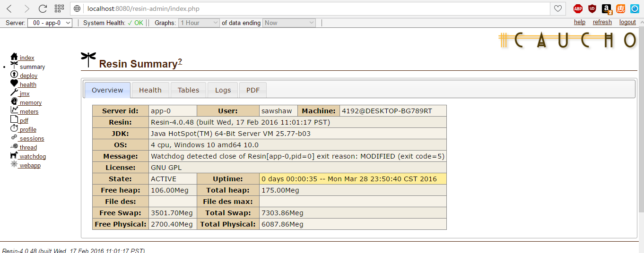The image size is (644, 253).
Task: Open the uBlock Origin shield icon
Action: click(x=592, y=8)
